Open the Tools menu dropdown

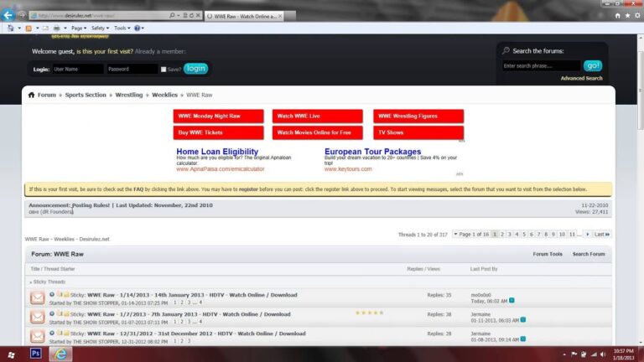(122, 28)
